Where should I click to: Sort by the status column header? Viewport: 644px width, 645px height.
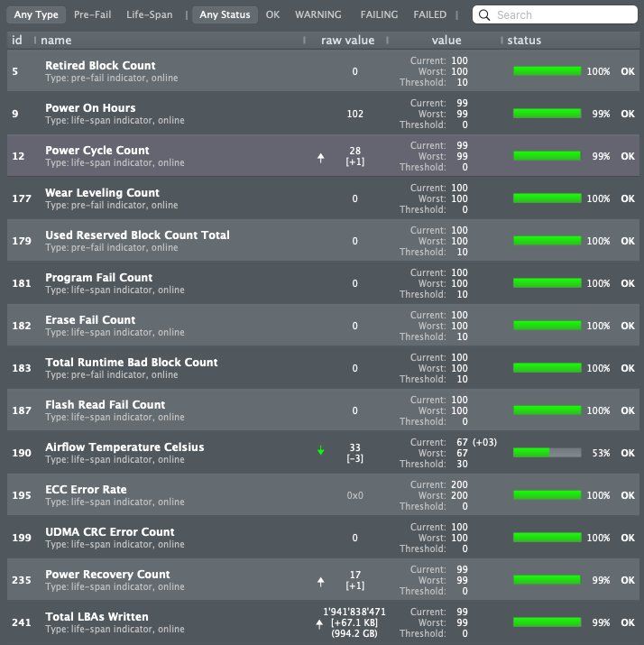(x=525, y=40)
